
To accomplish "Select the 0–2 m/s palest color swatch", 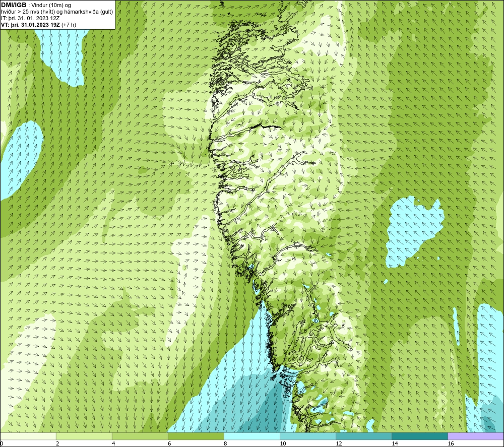I will [28, 436].
